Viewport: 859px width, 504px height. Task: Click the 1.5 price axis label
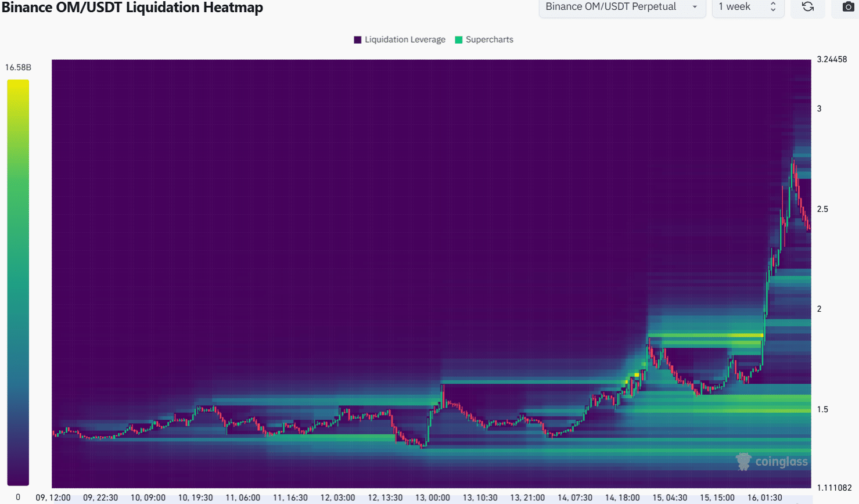point(822,409)
